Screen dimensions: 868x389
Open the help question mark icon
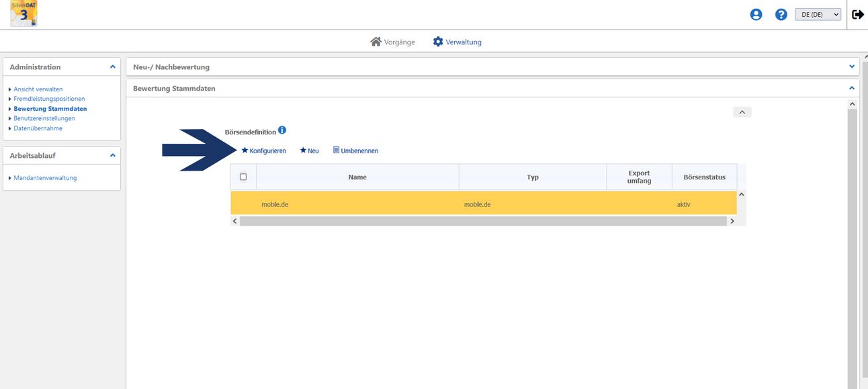781,15
